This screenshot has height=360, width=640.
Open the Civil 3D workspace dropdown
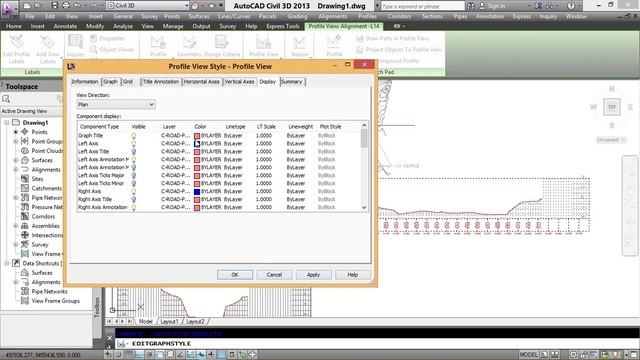[x=148, y=6]
